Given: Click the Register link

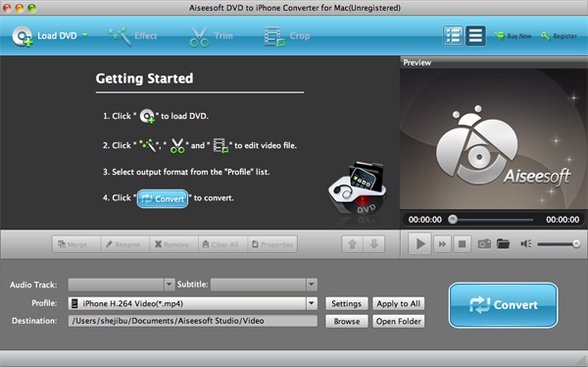Looking at the screenshot, I should 560,36.
